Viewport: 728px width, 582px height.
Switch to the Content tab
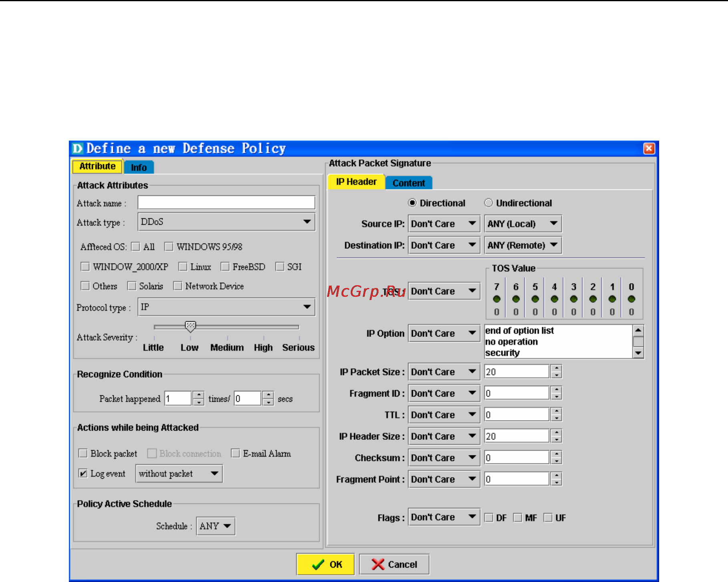(409, 183)
